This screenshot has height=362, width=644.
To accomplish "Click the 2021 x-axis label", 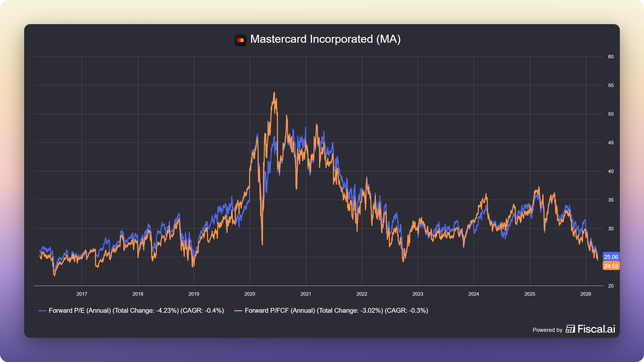I will [x=306, y=294].
